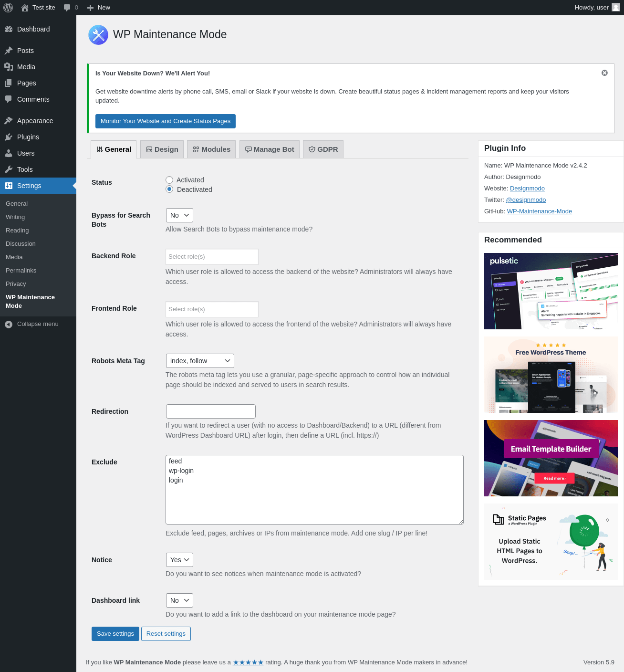Click the Redirection URL input field
Viewport: 624px width, 672px height.
coord(211,411)
